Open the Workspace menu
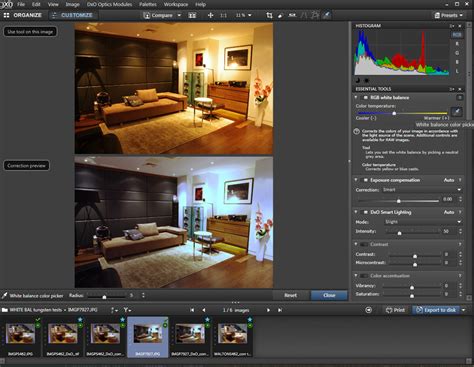Screen dimensions: 474x367 tap(176, 4)
